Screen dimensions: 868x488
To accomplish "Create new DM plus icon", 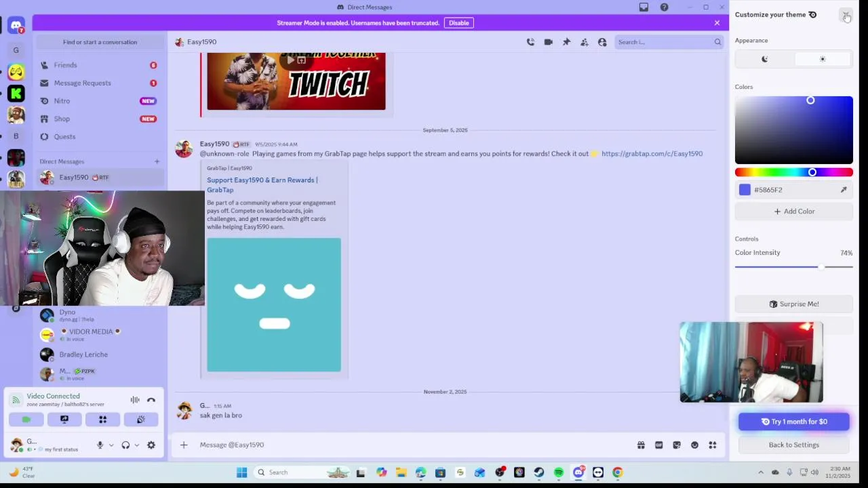I will pos(157,161).
